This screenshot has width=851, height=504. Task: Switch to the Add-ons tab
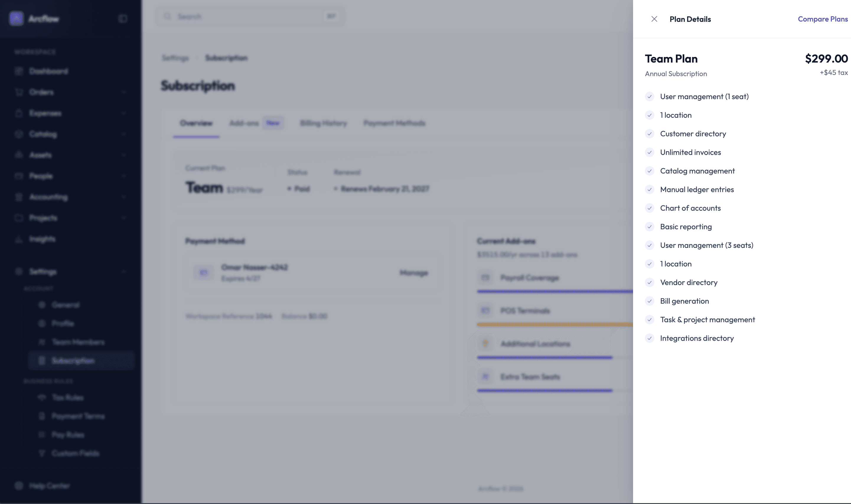[256, 123]
